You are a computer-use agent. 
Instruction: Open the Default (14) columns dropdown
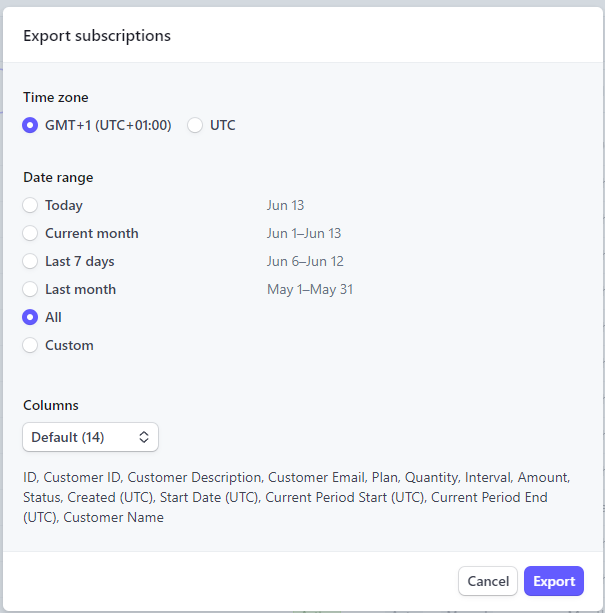click(89, 437)
